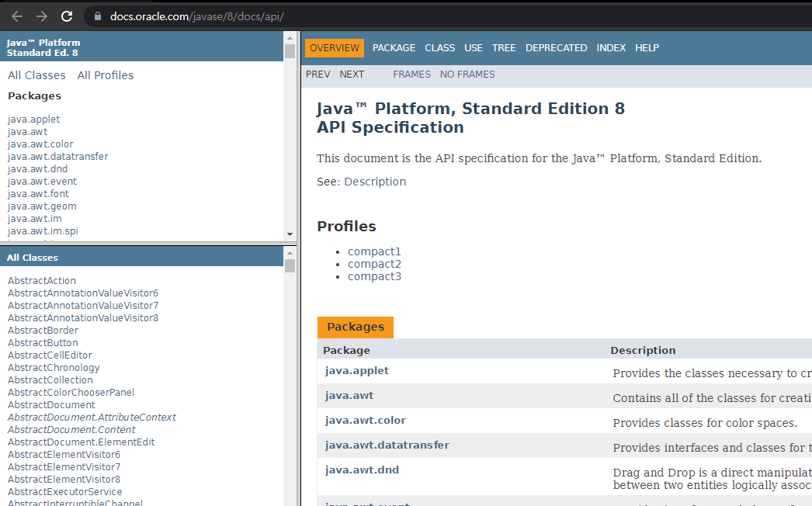The width and height of the screenshot is (812, 506).
Task: Open the AbstractChronology class
Action: point(54,368)
